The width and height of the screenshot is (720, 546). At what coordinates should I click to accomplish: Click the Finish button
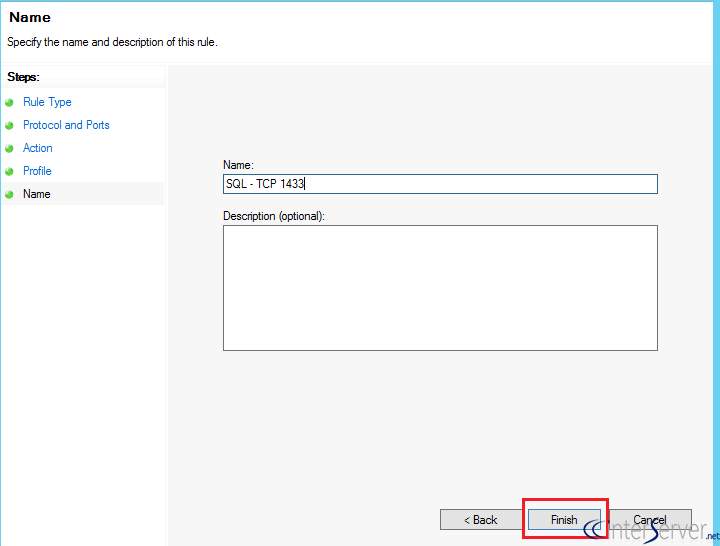coord(564,519)
